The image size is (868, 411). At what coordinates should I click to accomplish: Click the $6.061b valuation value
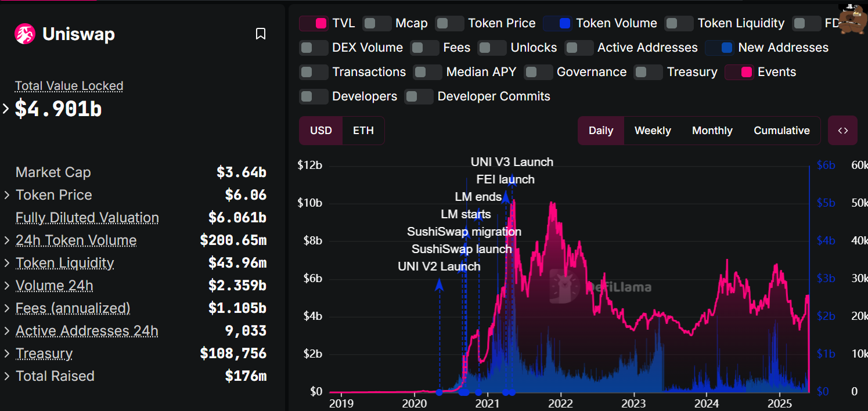(x=237, y=218)
